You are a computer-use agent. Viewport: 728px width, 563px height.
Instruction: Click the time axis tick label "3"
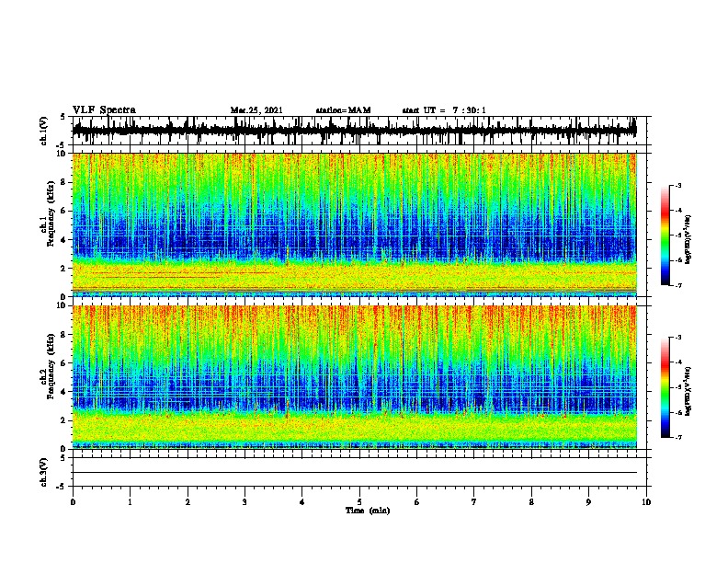coord(245,502)
